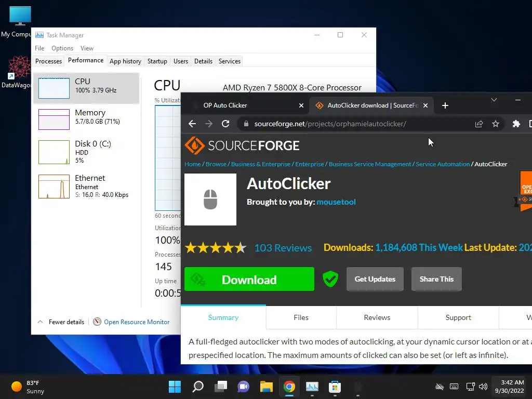
Task: Open the tab search chevron in Chrome
Action: [494, 100]
